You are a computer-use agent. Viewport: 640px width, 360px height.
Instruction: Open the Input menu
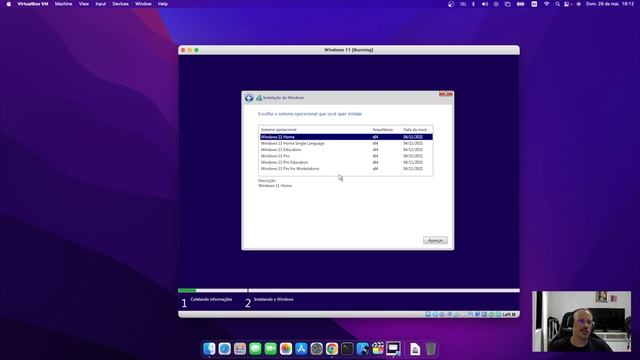click(x=100, y=4)
